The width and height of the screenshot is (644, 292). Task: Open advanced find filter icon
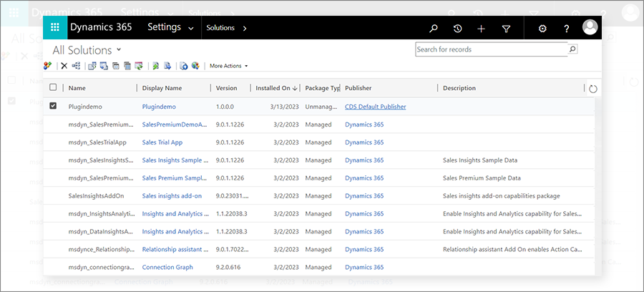pyautogui.click(x=507, y=29)
